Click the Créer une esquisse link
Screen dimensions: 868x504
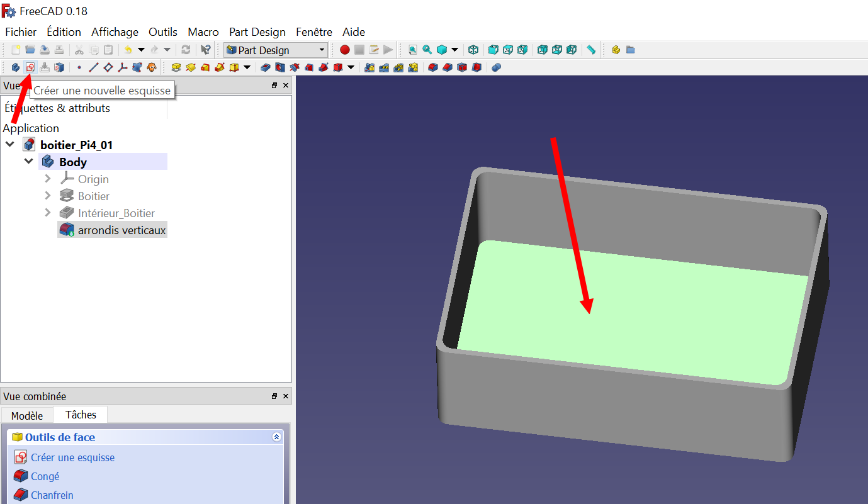click(72, 457)
